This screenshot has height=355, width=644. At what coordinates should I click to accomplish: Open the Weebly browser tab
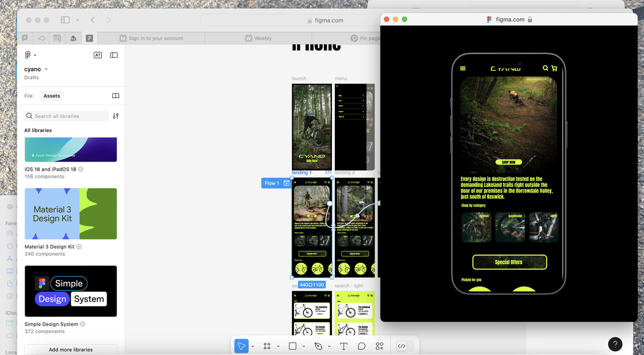(259, 38)
